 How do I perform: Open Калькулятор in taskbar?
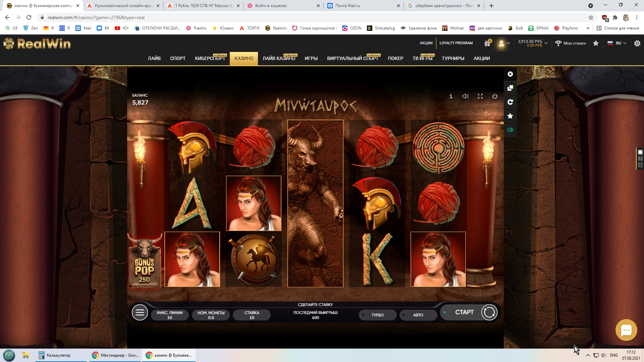[x=61, y=355]
